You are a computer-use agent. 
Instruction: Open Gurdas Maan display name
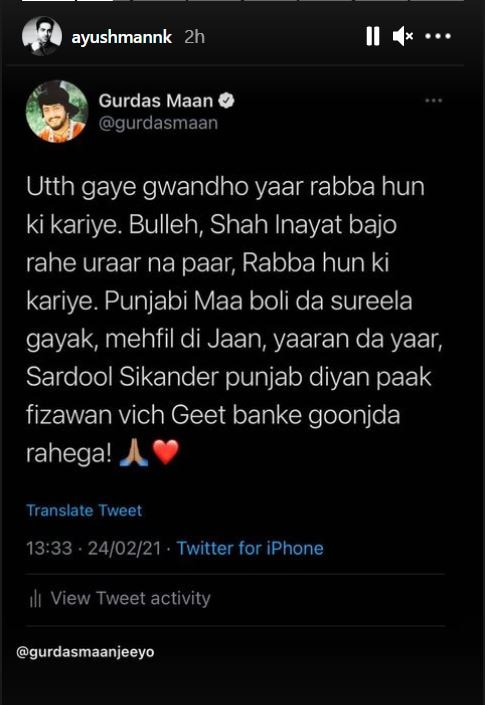[x=156, y=100]
